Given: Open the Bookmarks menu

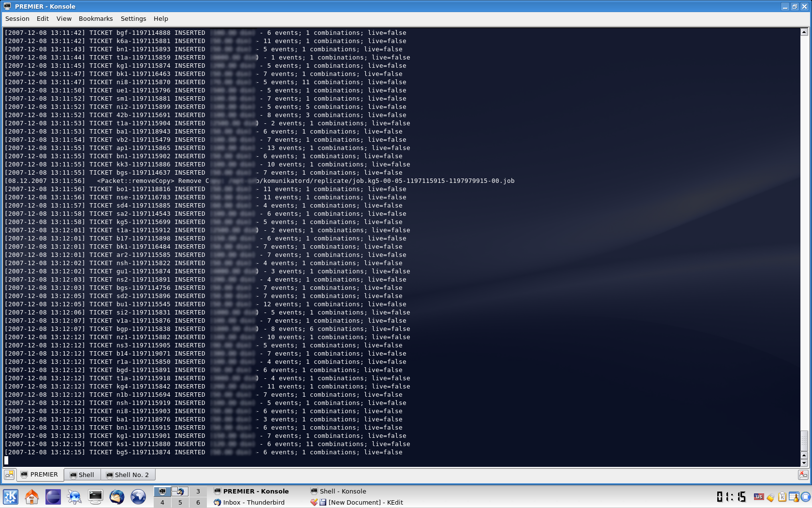Looking at the screenshot, I should coord(96,18).
